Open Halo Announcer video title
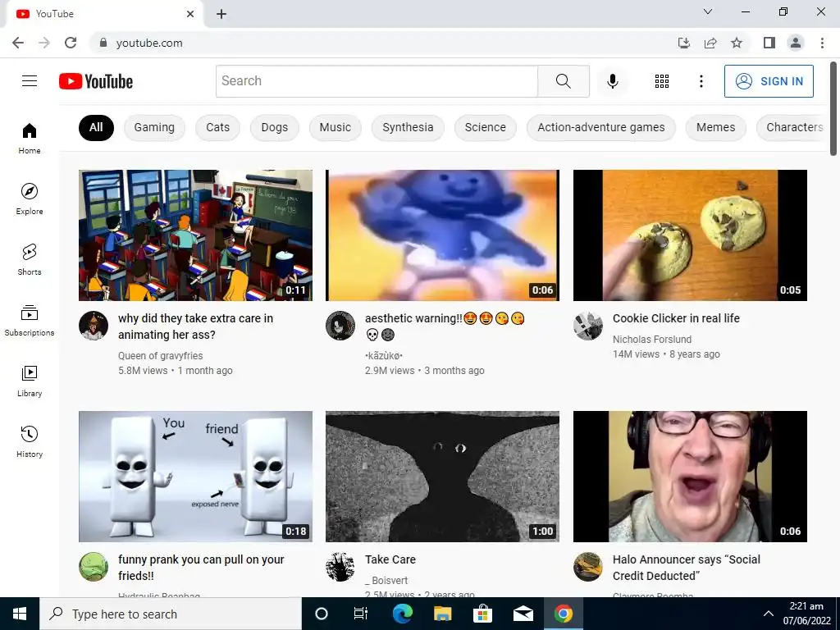 click(x=687, y=568)
